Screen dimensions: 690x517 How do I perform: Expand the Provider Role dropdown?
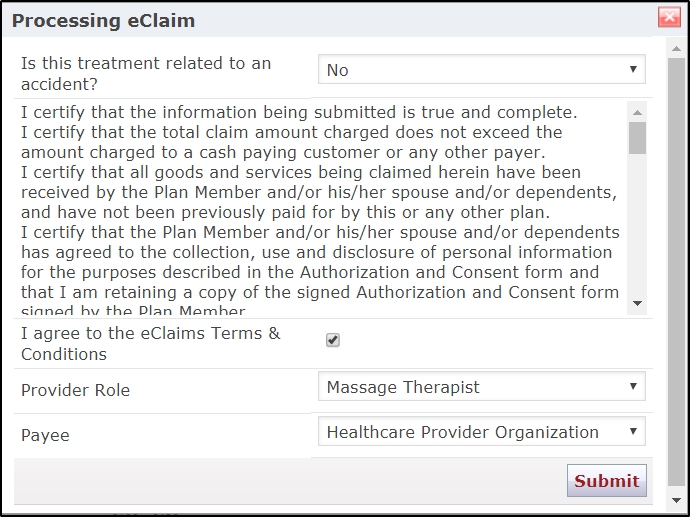coord(481,386)
